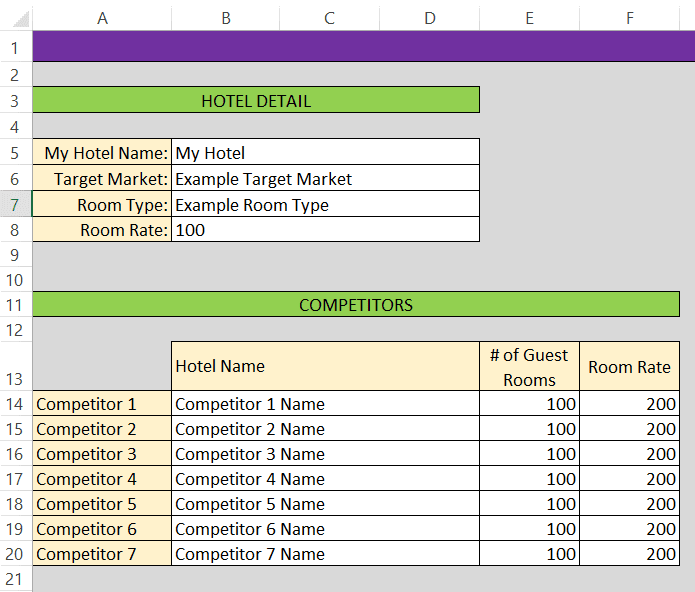This screenshot has height=592, width=695.
Task: Click the Room Rate value cell showing 100
Action: (x=325, y=230)
